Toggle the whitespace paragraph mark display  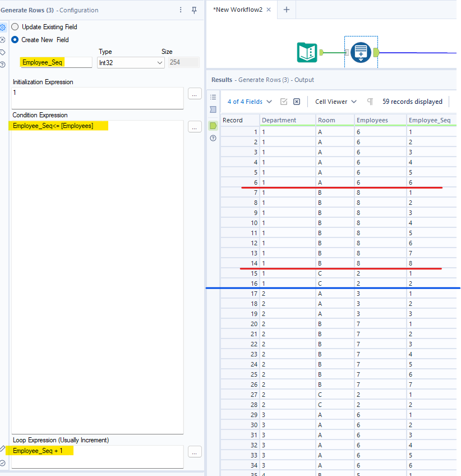point(370,102)
